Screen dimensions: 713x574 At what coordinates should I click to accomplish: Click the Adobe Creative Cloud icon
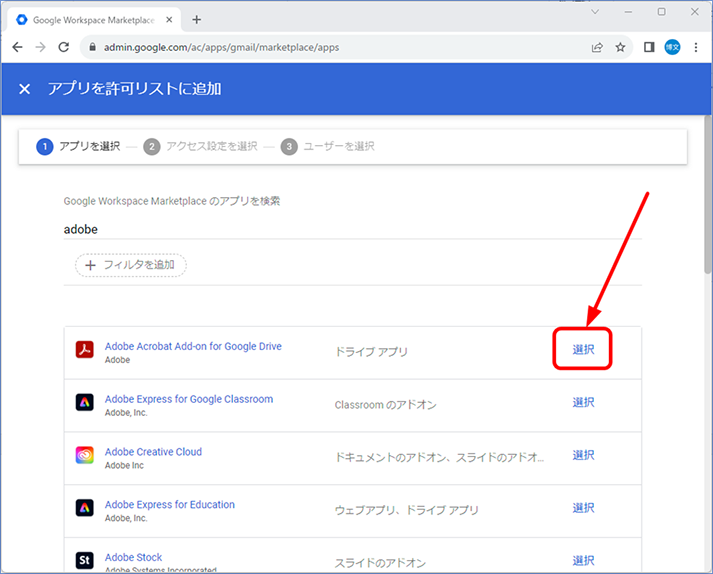(85, 455)
